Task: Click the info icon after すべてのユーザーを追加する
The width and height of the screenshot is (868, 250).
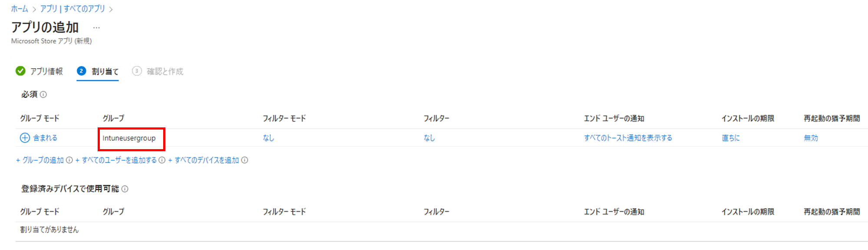Action: click(x=162, y=160)
